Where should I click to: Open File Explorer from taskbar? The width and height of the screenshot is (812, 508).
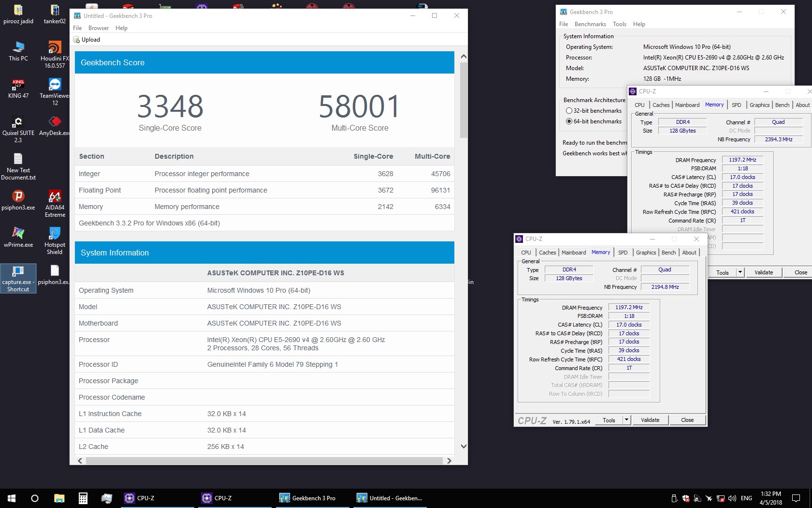coord(59,498)
